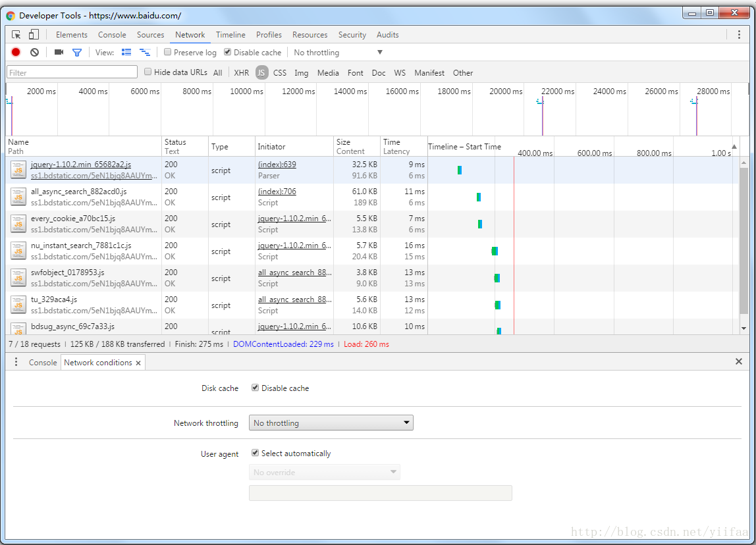Uncheck Select automatically for user agent
This screenshot has height=545, width=756.
pyautogui.click(x=255, y=453)
